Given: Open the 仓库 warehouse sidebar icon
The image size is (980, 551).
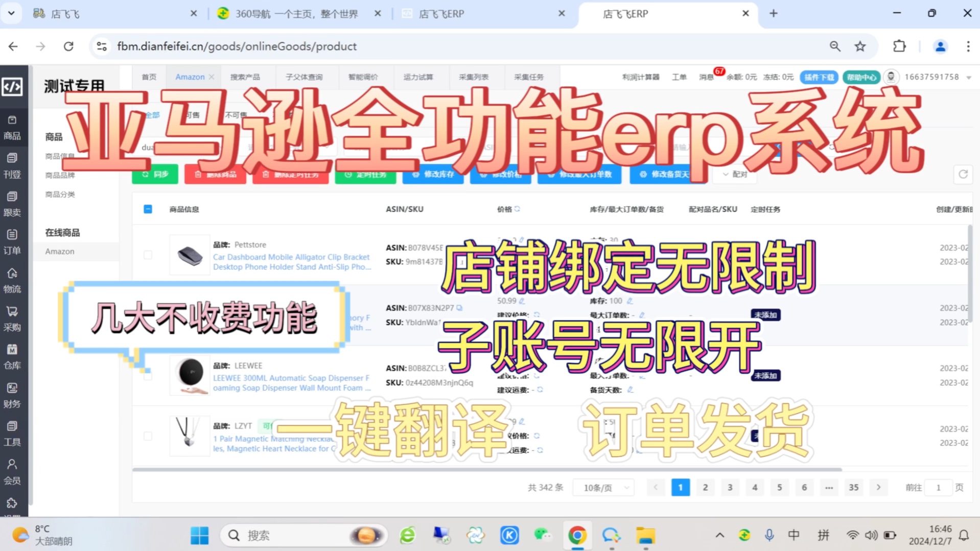Looking at the screenshot, I should [12, 357].
